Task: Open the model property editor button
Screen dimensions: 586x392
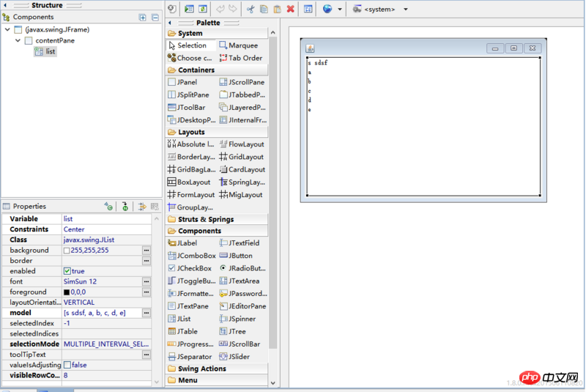Action: tap(146, 313)
